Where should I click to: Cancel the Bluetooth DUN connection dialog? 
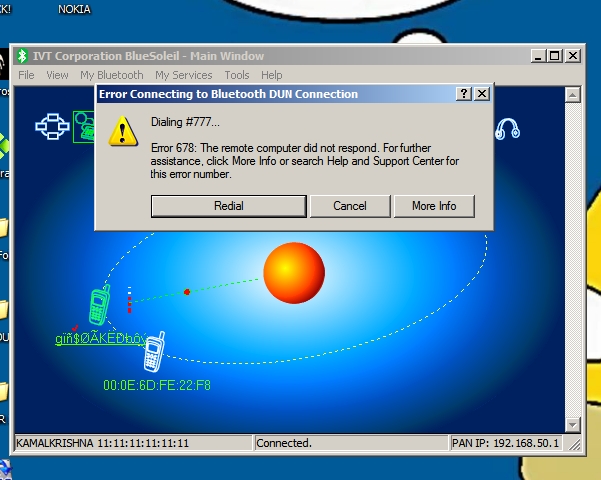tap(349, 206)
